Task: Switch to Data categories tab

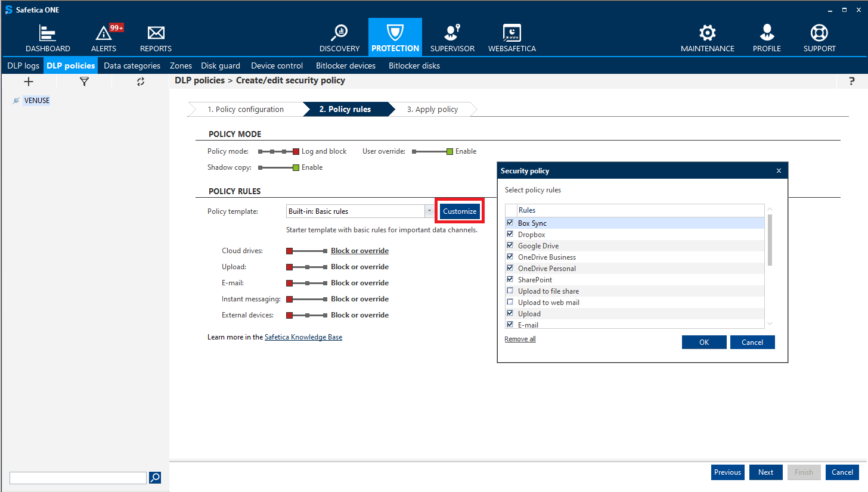Action: 132,66
